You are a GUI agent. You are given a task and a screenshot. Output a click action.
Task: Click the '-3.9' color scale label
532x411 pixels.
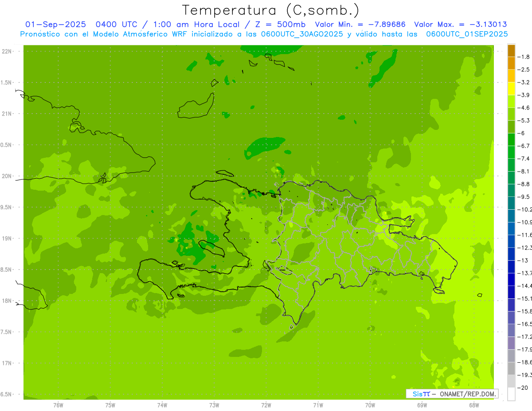(x=524, y=95)
